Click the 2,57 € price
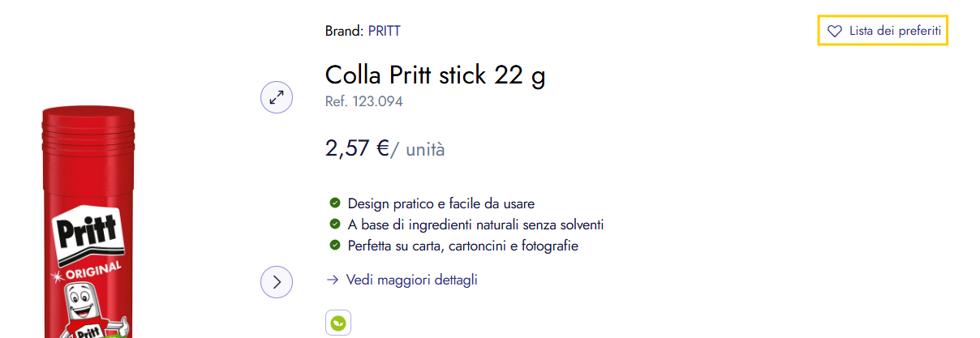980x338 pixels. tap(358, 148)
